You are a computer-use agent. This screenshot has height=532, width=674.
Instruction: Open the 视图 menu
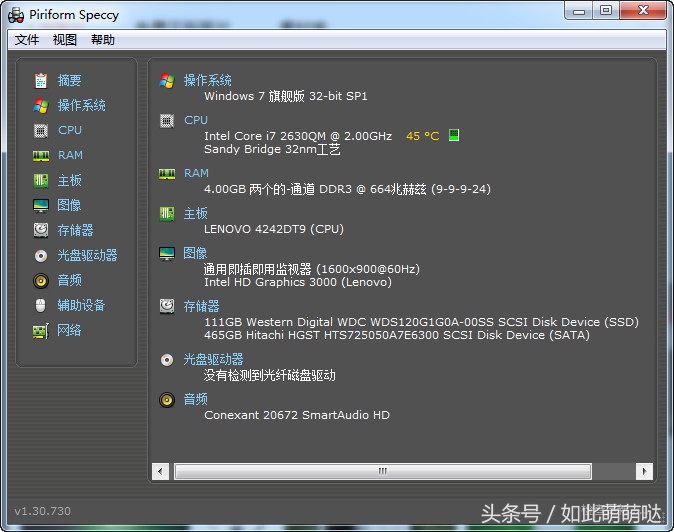(x=64, y=40)
